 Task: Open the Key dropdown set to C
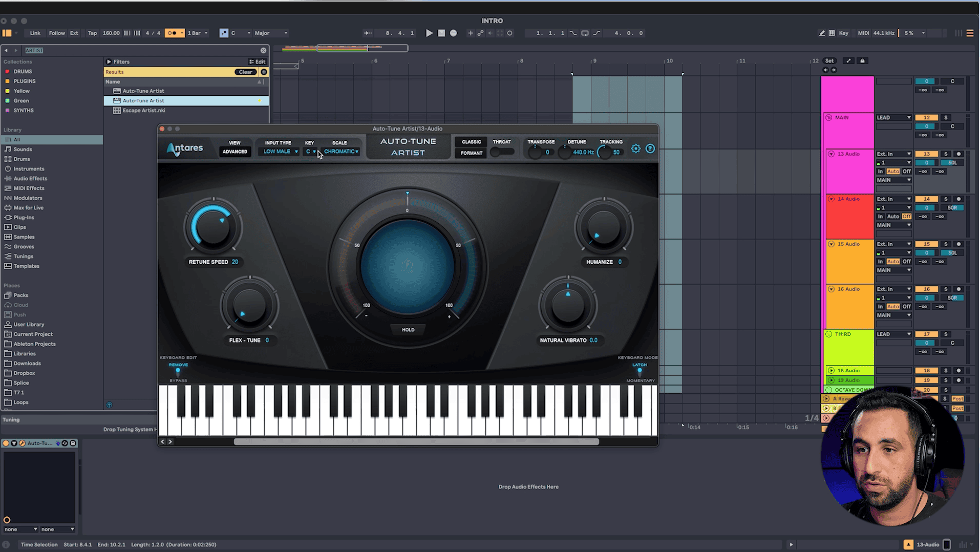coord(310,152)
